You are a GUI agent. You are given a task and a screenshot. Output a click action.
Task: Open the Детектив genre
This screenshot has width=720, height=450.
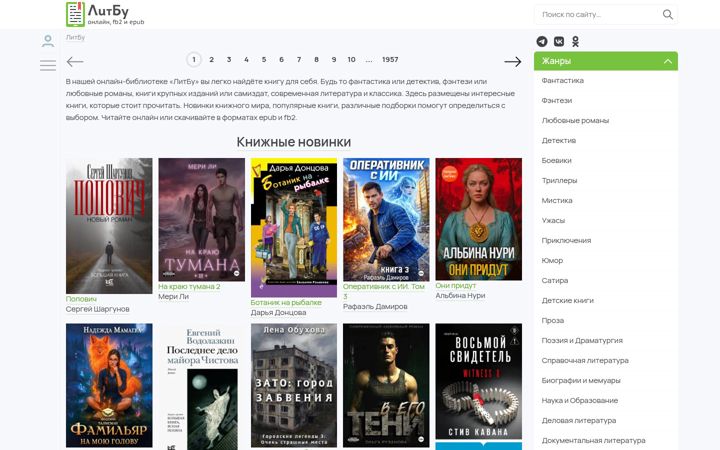558,141
